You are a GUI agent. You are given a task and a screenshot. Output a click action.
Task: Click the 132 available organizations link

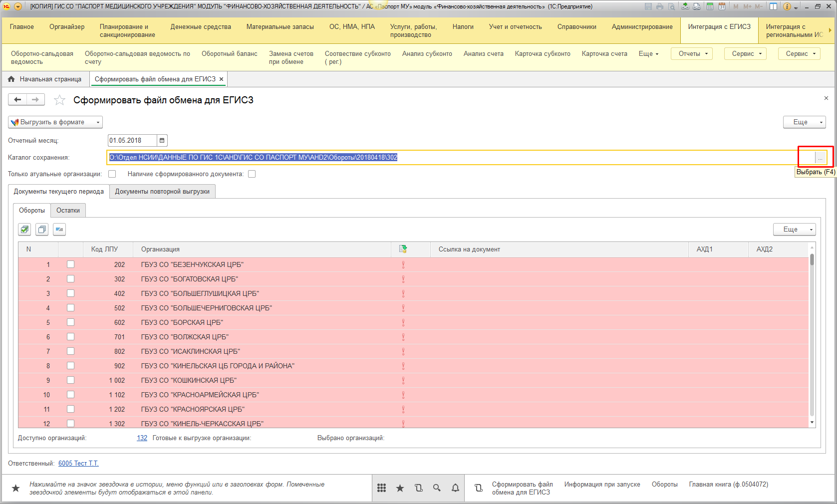click(142, 438)
